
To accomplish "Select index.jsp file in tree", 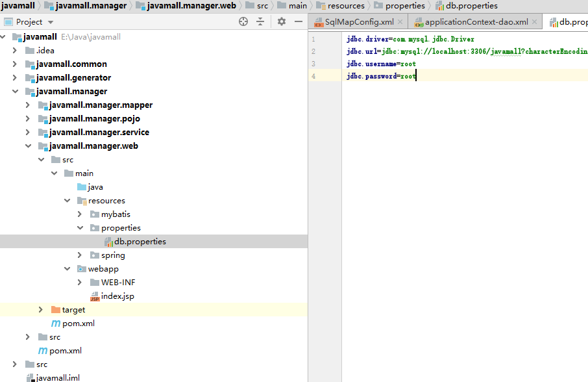I will click(x=117, y=296).
